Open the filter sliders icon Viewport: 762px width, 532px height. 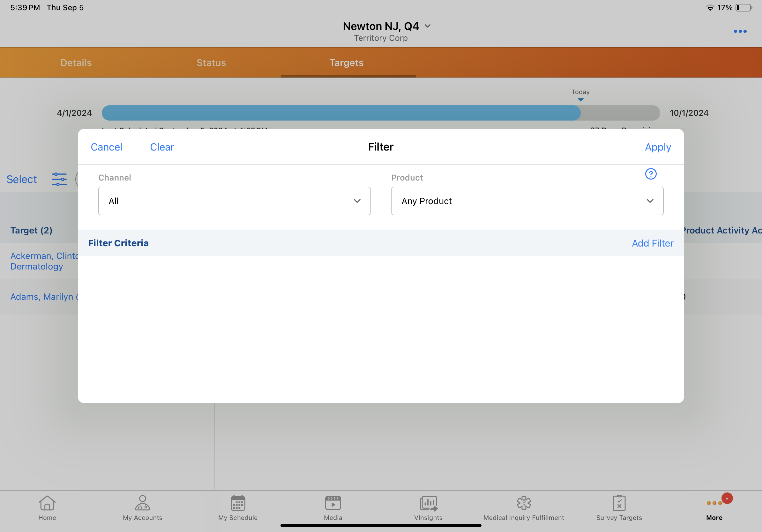click(x=59, y=179)
